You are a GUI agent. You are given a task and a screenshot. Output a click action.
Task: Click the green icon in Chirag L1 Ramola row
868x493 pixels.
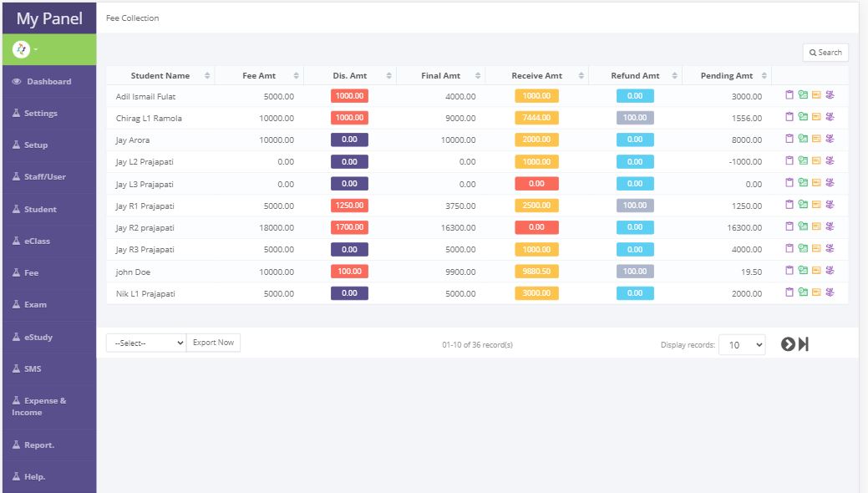pyautogui.click(x=803, y=117)
